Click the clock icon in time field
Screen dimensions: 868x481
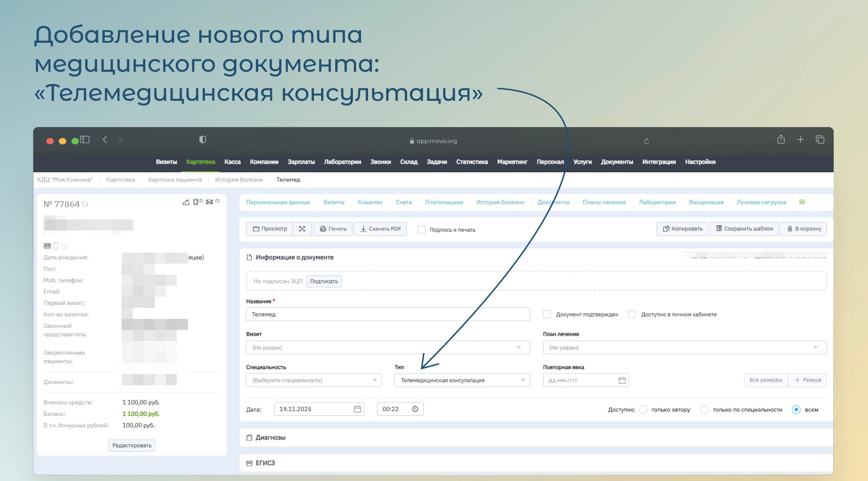pyautogui.click(x=415, y=409)
